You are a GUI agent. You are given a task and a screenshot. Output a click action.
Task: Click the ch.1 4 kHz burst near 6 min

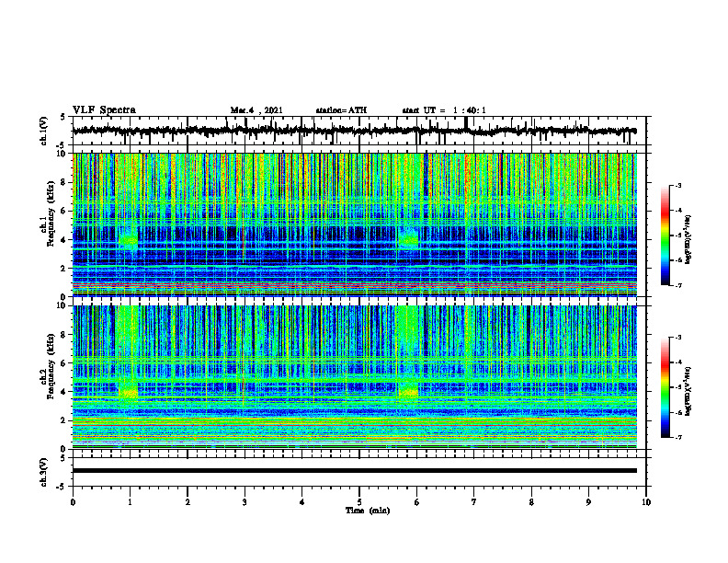click(x=408, y=239)
